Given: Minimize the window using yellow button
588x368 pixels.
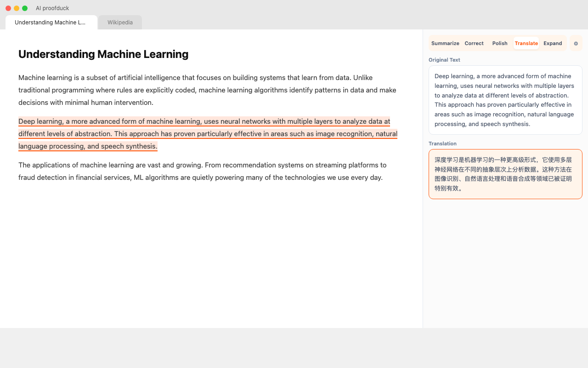Looking at the screenshot, I should 17,8.
